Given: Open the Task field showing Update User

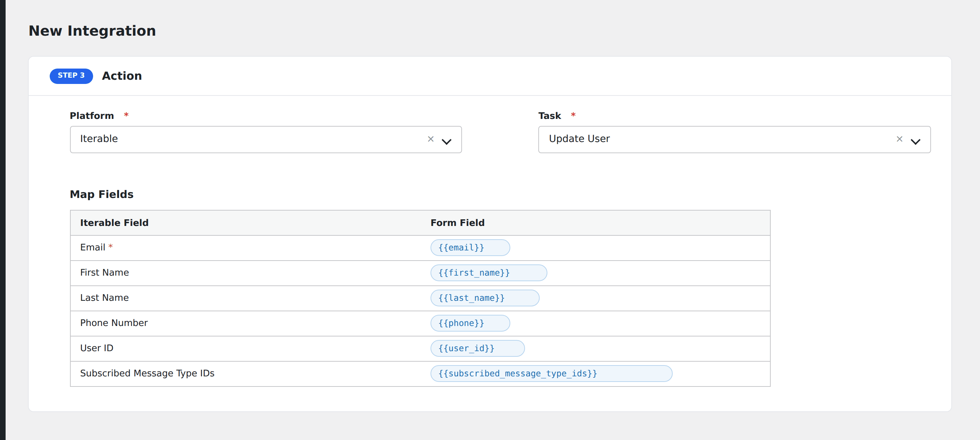Looking at the screenshot, I should tap(734, 140).
